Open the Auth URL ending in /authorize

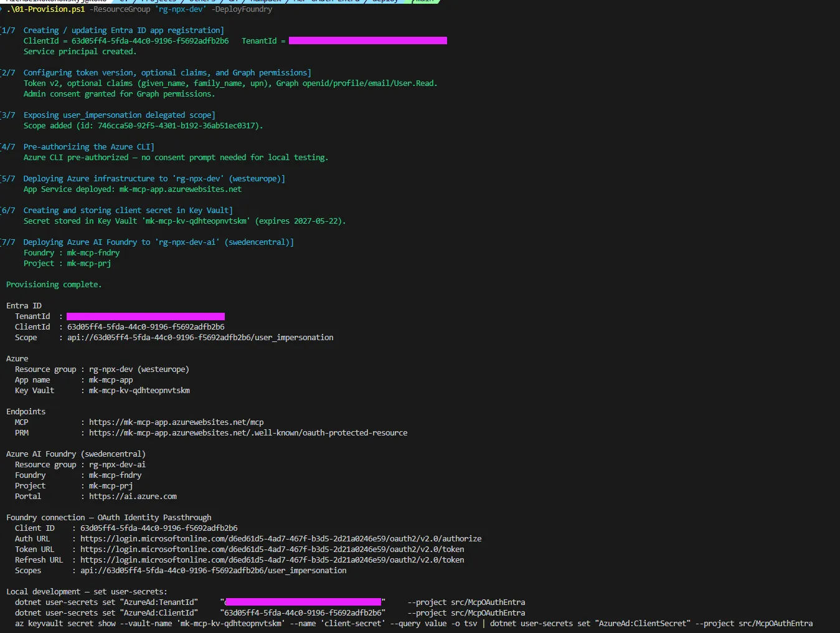(x=281, y=539)
